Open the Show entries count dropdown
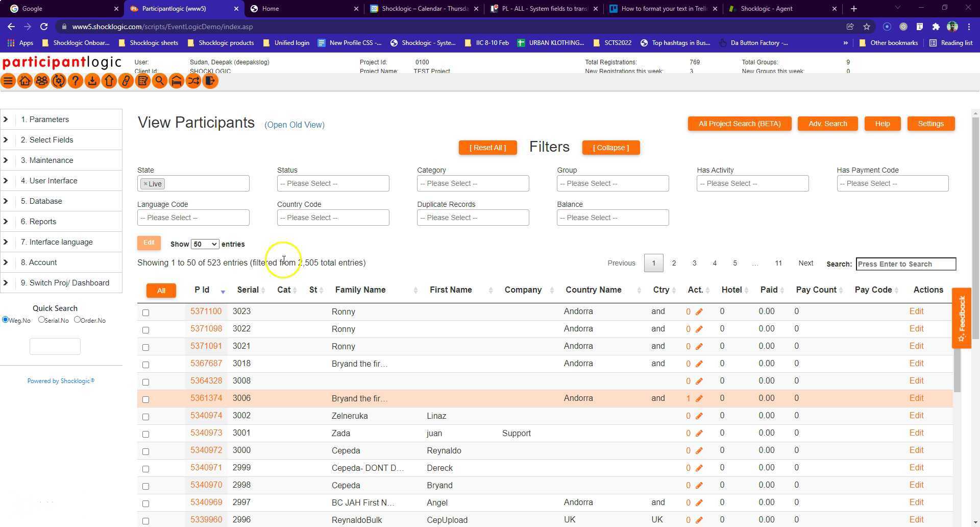This screenshot has height=527, width=980. click(x=205, y=244)
